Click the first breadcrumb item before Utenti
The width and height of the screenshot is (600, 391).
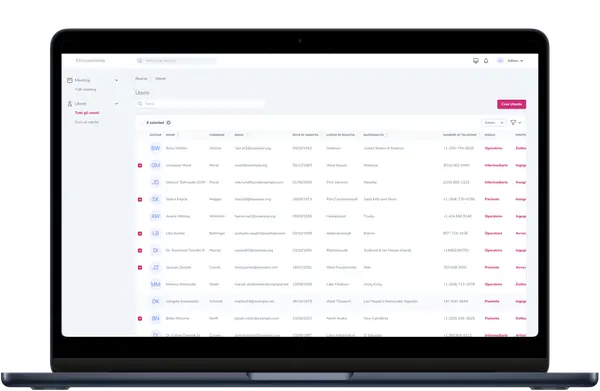[x=141, y=78]
